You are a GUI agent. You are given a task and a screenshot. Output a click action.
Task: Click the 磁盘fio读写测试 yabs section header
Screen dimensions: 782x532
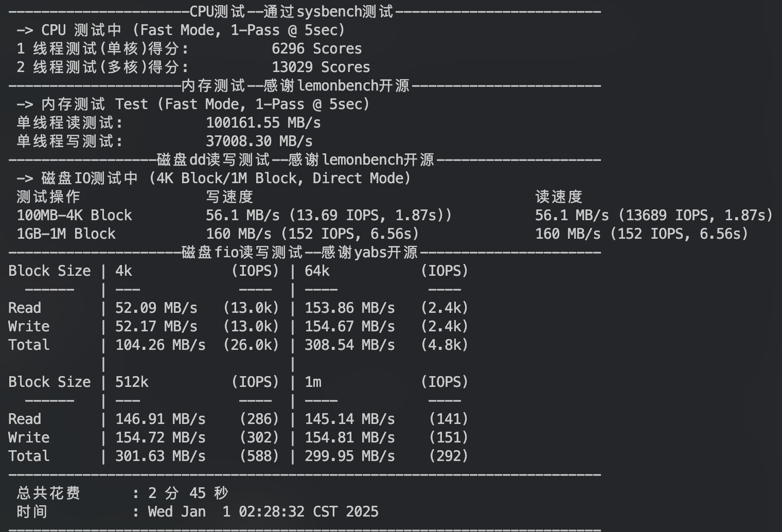299,252
